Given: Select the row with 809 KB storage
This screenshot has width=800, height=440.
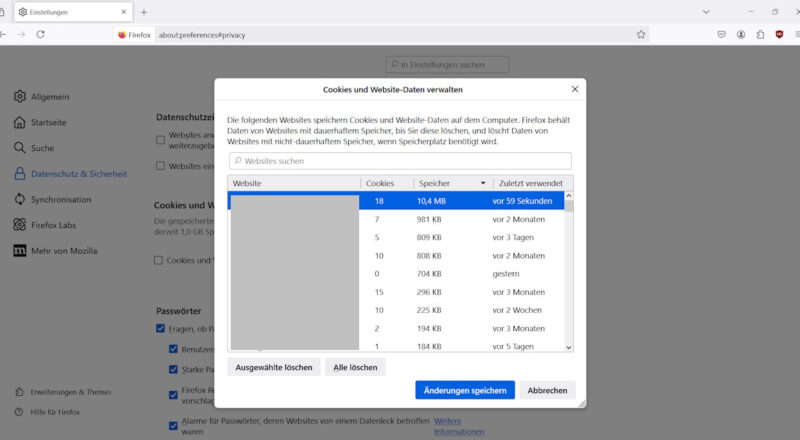Looking at the screenshot, I should point(396,237).
